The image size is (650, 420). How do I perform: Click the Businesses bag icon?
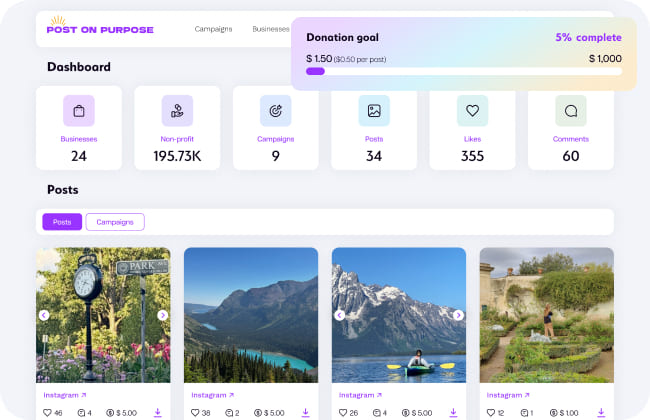pyautogui.click(x=78, y=110)
